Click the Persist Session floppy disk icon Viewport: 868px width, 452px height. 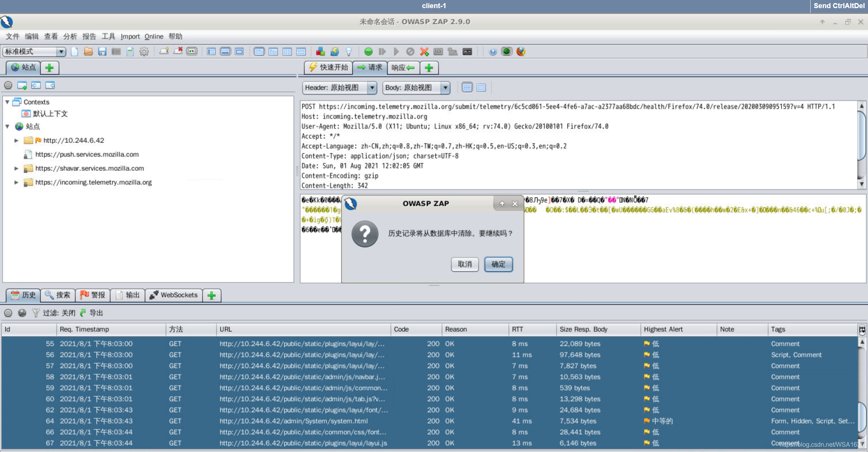[x=102, y=52]
